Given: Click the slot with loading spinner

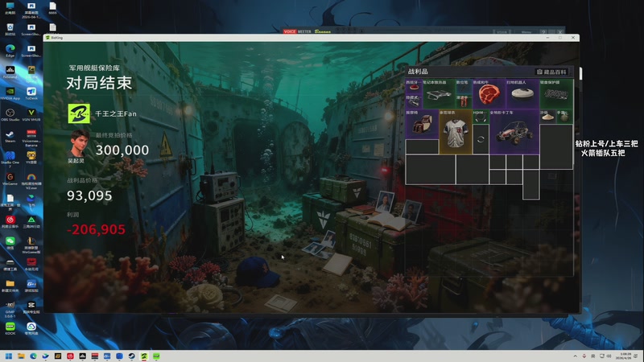Looking at the screenshot, I should coord(481,139).
